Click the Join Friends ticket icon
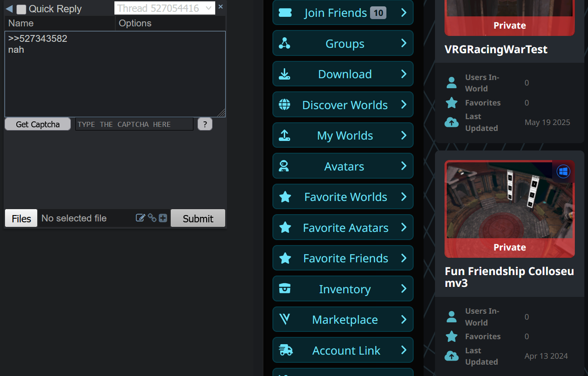The image size is (588, 376). point(285,13)
